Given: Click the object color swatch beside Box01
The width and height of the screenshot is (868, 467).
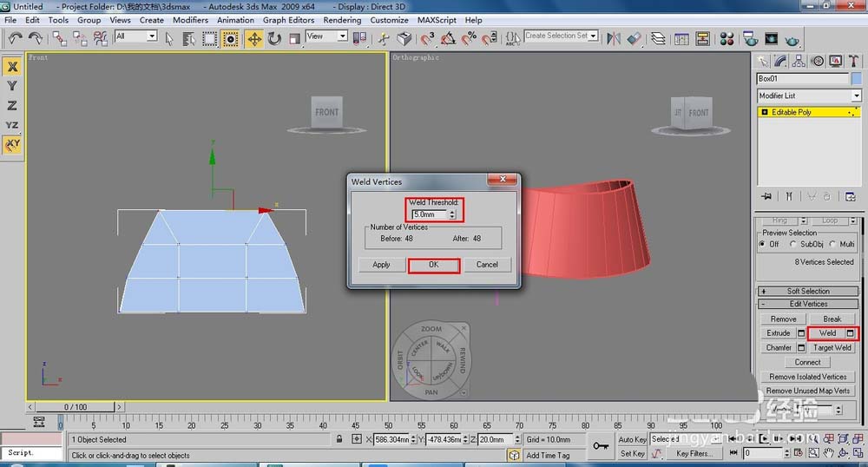Looking at the screenshot, I should (857, 79).
